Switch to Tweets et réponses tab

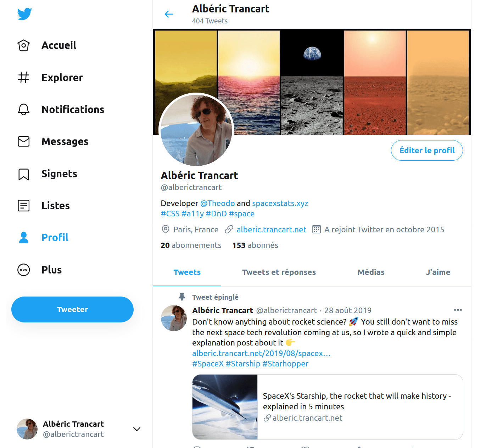[x=279, y=272]
